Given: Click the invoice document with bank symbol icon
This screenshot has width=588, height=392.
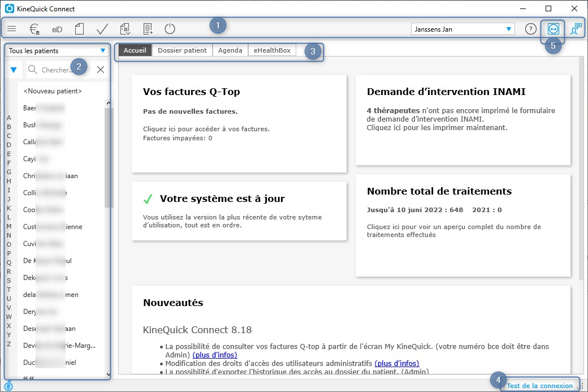Looking at the screenshot, I should pyautogui.click(x=125, y=29).
